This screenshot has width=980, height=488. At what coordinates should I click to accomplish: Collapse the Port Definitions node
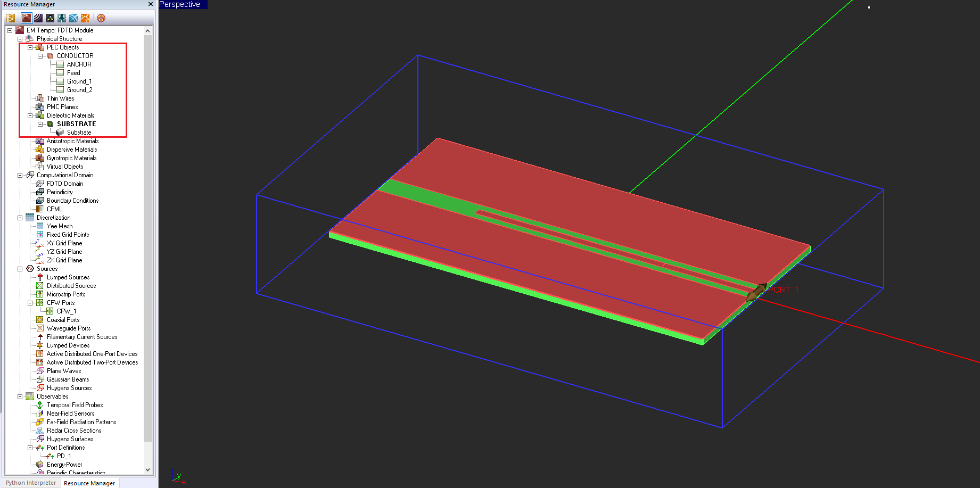click(30, 448)
